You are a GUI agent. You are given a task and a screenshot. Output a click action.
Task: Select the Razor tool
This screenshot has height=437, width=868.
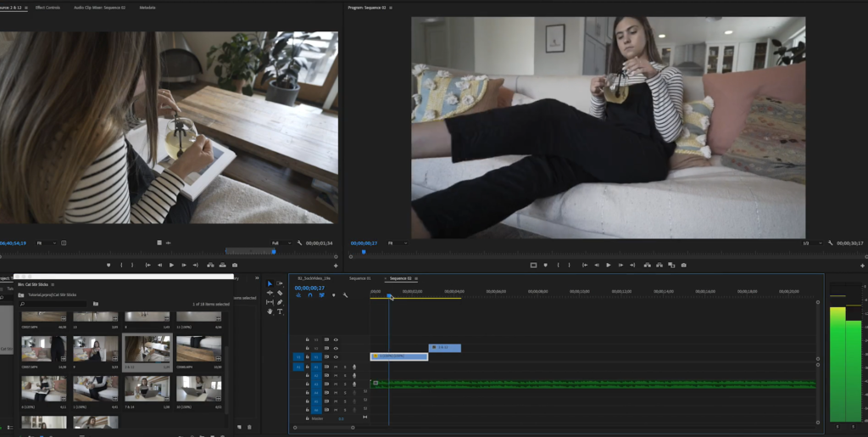(280, 293)
